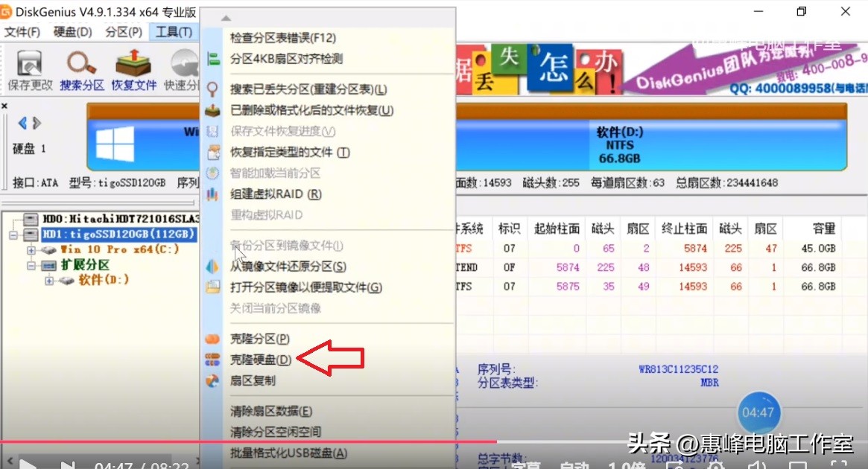Click the 工具(T) menu

(x=174, y=32)
